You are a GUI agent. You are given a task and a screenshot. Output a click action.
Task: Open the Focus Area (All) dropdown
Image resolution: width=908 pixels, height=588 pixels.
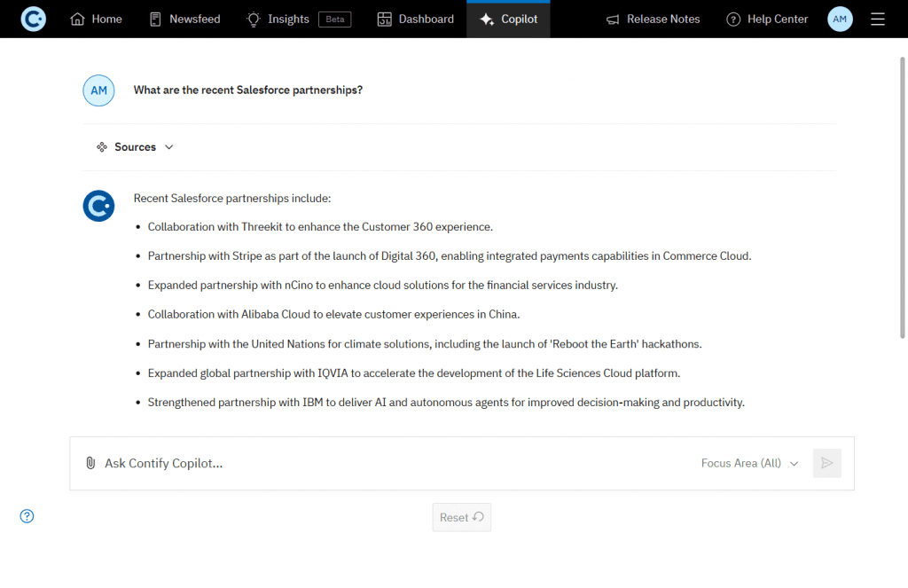pyautogui.click(x=749, y=463)
